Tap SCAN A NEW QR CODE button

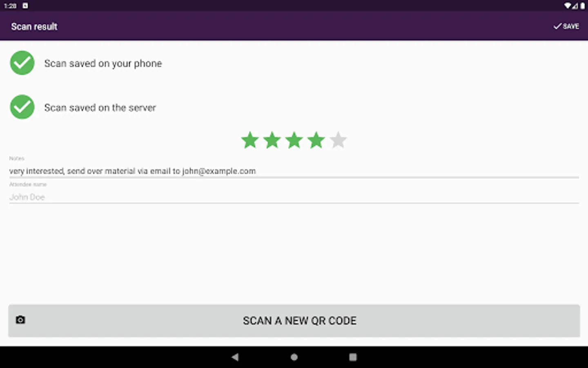coord(294,321)
